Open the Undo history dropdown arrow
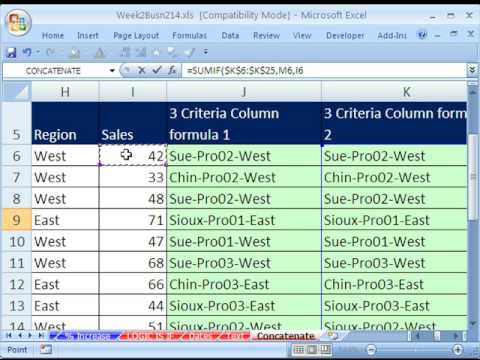Viewport: 480px width, 360px height. tap(38, 52)
